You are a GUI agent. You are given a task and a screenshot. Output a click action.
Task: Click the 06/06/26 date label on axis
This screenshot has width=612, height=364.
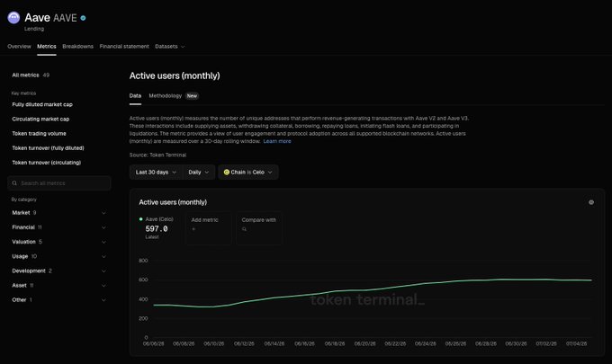[x=153, y=343]
